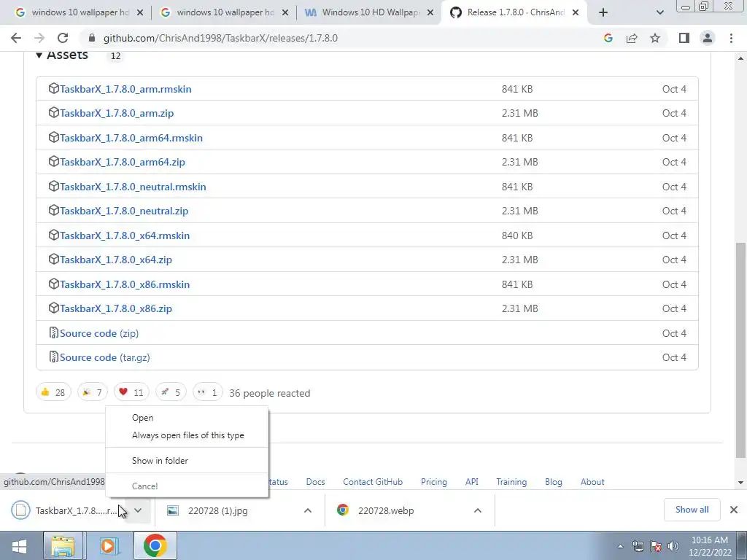Reload the GitHub release page
Image resolution: width=747 pixels, height=560 pixels.
tap(63, 38)
